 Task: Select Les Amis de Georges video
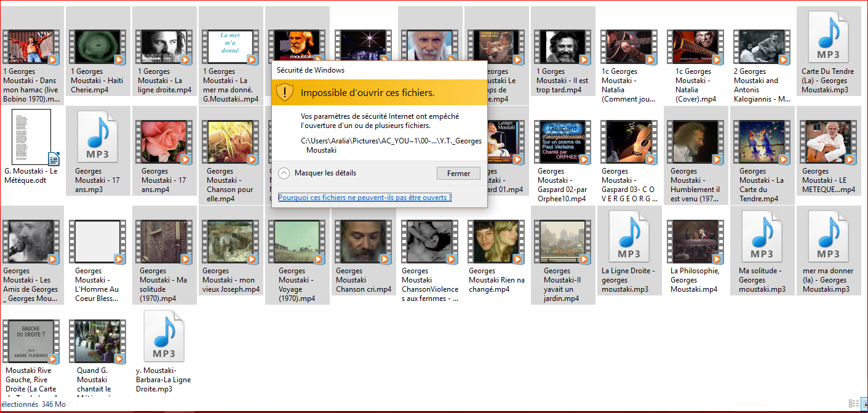click(31, 242)
